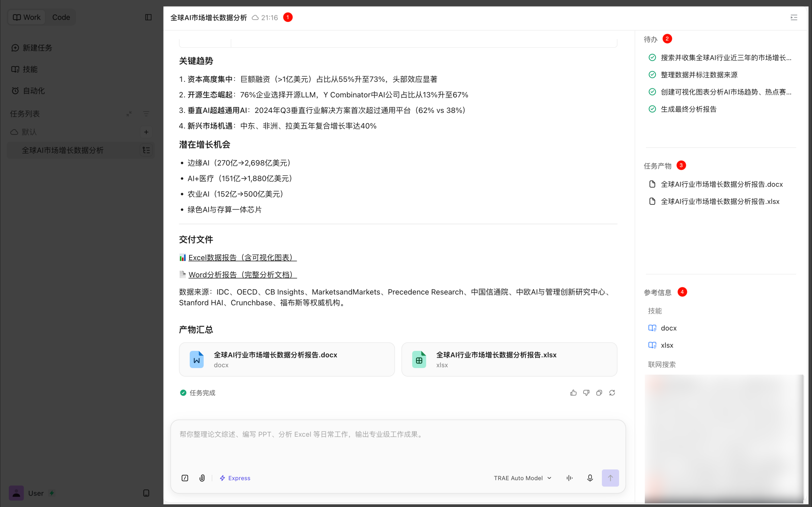Click the file icon beside the .docx artifact

pos(652,184)
